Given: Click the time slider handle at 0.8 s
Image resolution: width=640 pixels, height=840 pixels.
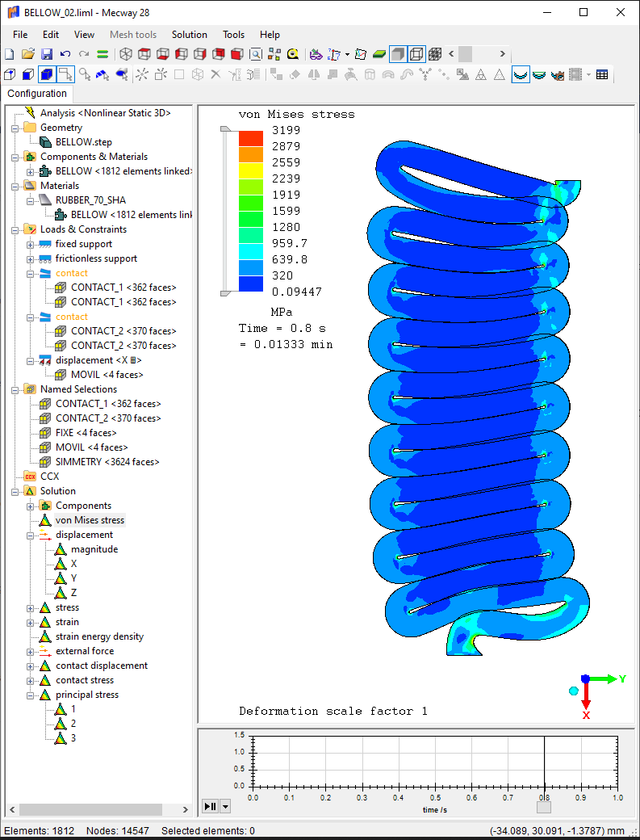Looking at the screenshot, I should click(544, 806).
